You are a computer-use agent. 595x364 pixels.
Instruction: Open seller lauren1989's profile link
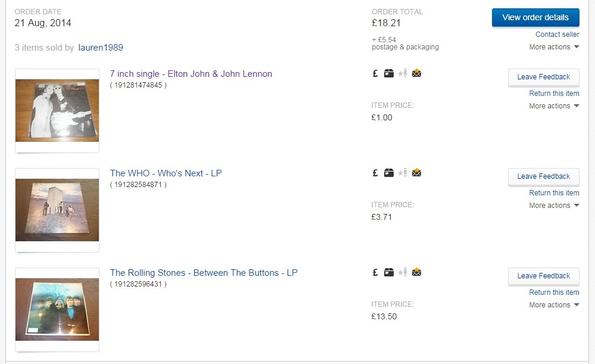pyautogui.click(x=101, y=48)
